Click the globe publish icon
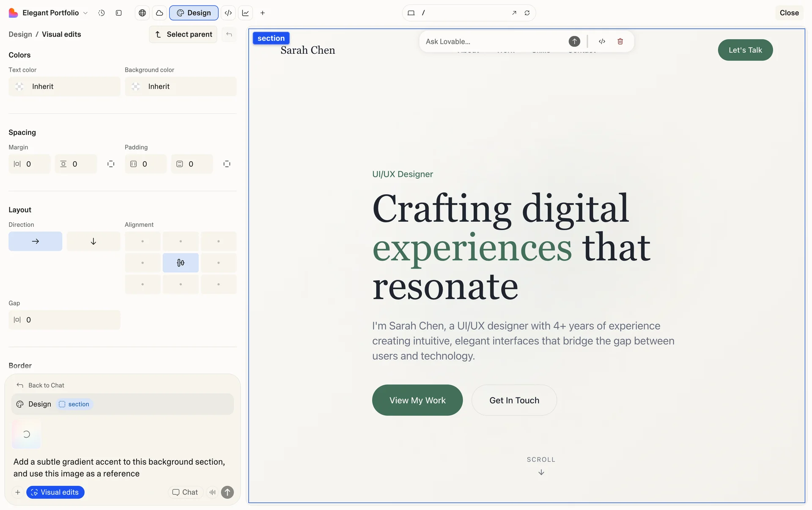812x510 pixels. click(x=143, y=13)
